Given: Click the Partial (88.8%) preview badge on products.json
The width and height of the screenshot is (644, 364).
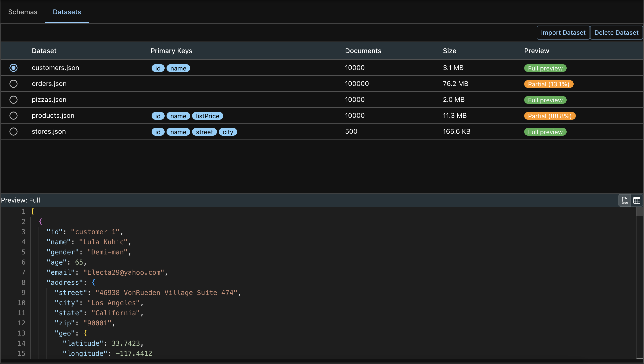Looking at the screenshot, I should (550, 116).
